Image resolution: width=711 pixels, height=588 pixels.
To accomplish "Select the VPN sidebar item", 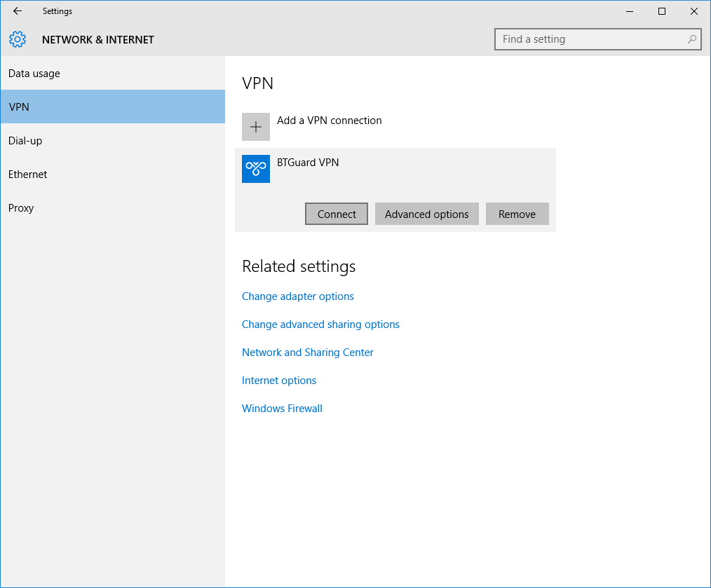I will 19,107.
